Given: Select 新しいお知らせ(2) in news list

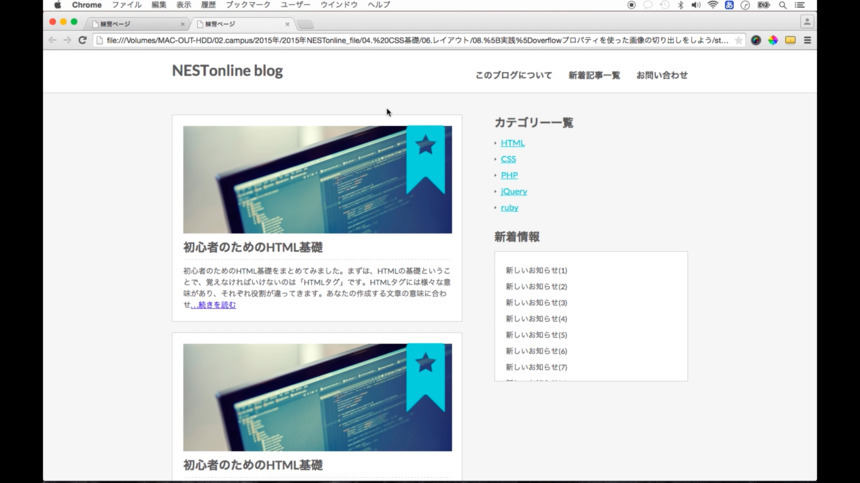Looking at the screenshot, I should [536, 287].
